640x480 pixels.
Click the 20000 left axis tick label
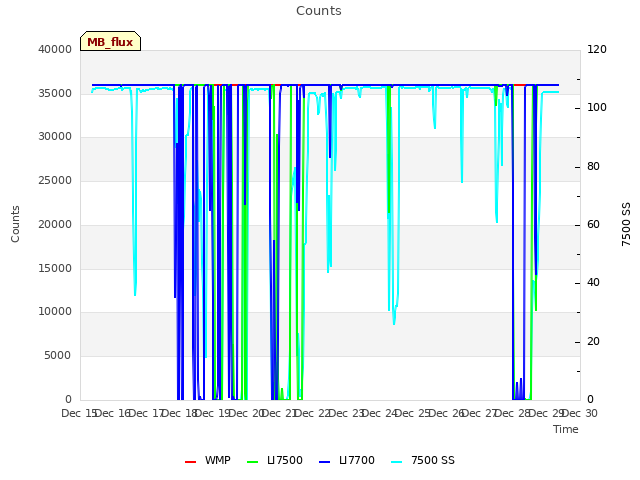[x=55, y=224]
